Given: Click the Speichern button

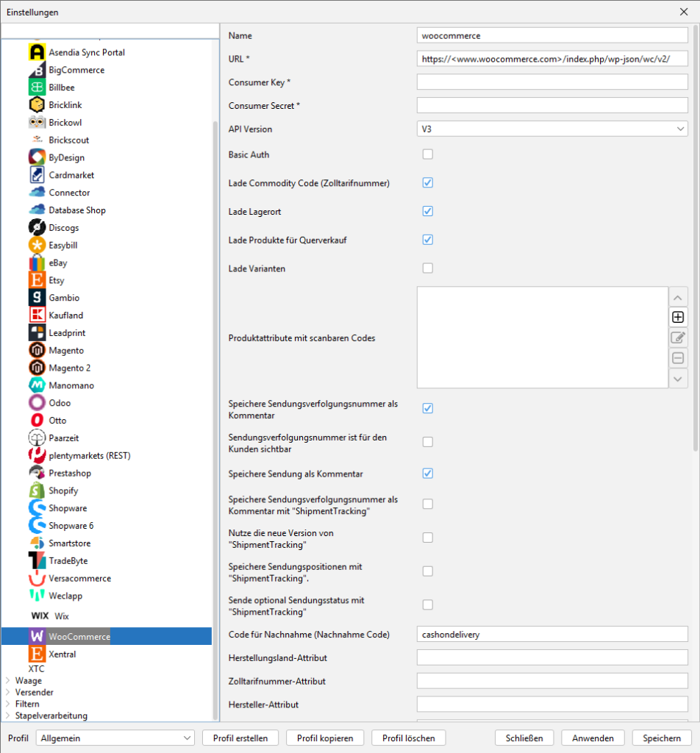Looking at the screenshot, I should coord(662,738).
